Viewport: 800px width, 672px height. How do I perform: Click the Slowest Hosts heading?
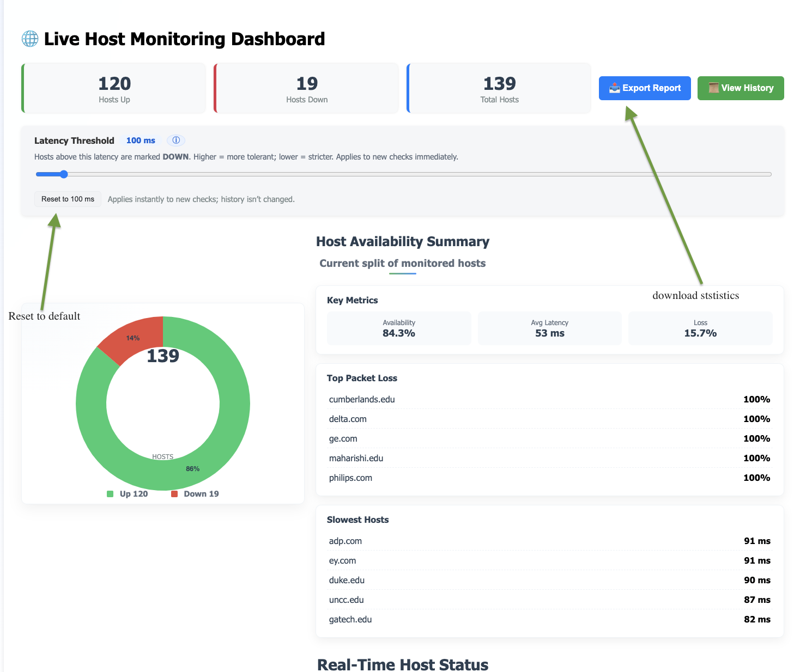click(357, 520)
